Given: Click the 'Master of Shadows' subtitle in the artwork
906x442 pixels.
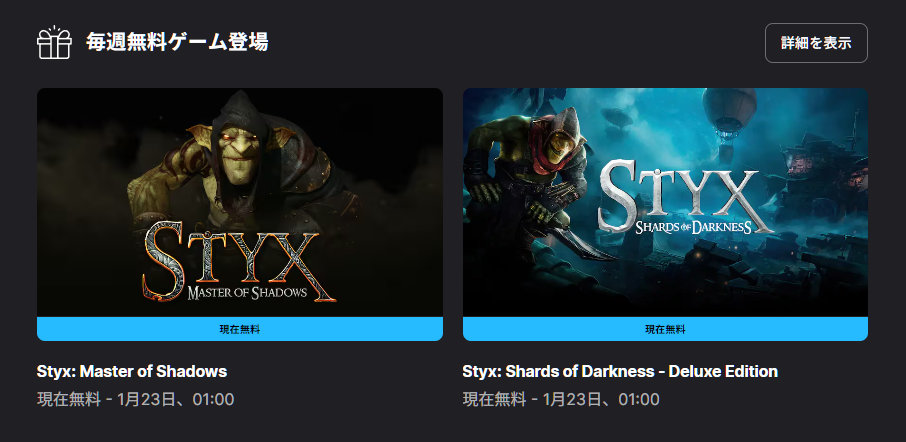Looking at the screenshot, I should pyautogui.click(x=247, y=292).
